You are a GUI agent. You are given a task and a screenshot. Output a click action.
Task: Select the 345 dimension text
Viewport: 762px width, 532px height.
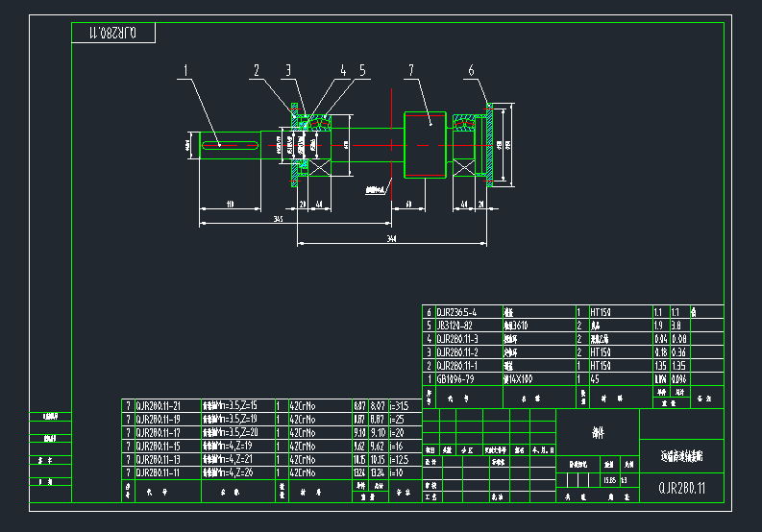coord(278,219)
